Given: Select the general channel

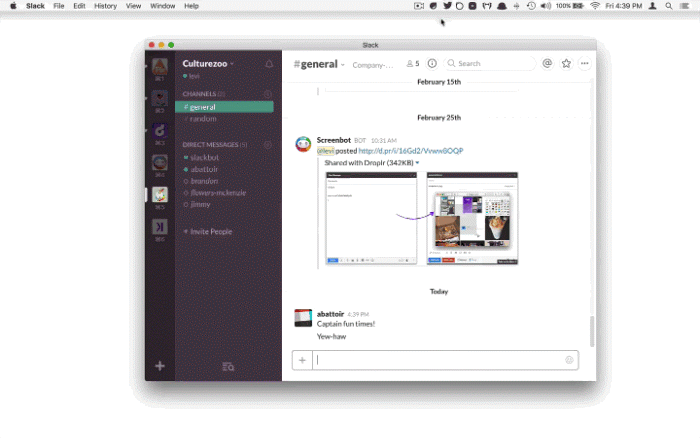Looking at the screenshot, I should pos(224,107).
